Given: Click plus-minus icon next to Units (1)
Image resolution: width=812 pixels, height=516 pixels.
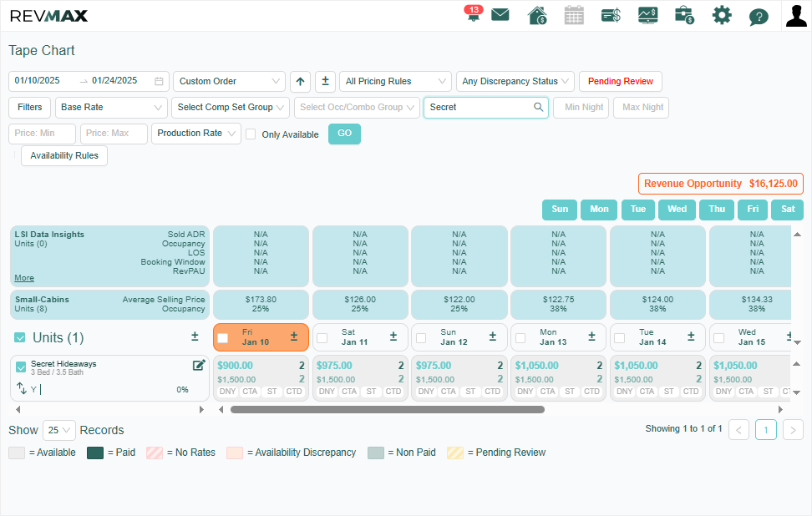Looking at the screenshot, I should click(x=195, y=336).
